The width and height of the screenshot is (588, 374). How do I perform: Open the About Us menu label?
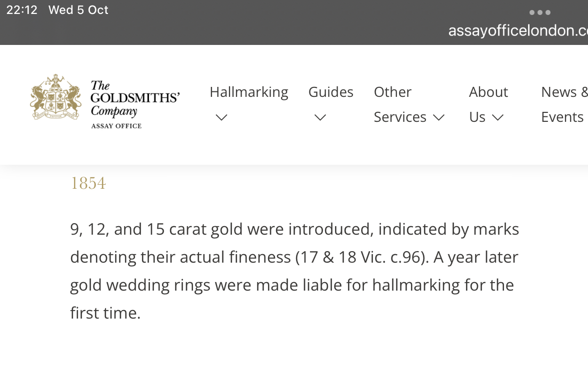point(488,92)
